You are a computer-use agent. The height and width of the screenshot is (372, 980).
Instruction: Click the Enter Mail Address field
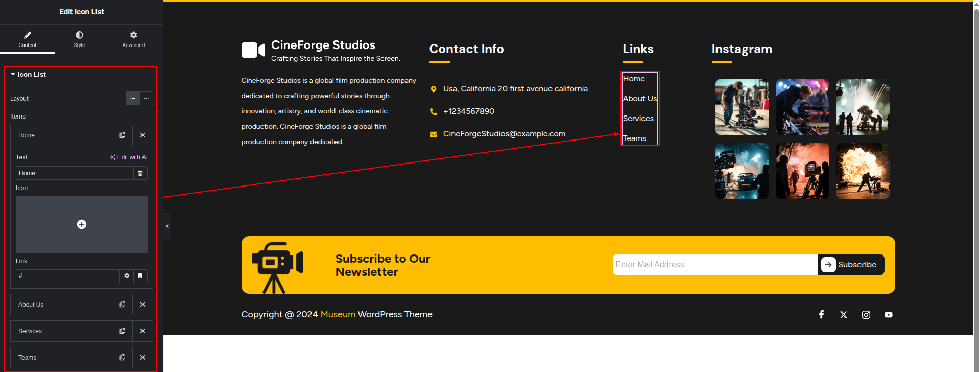[x=714, y=265]
